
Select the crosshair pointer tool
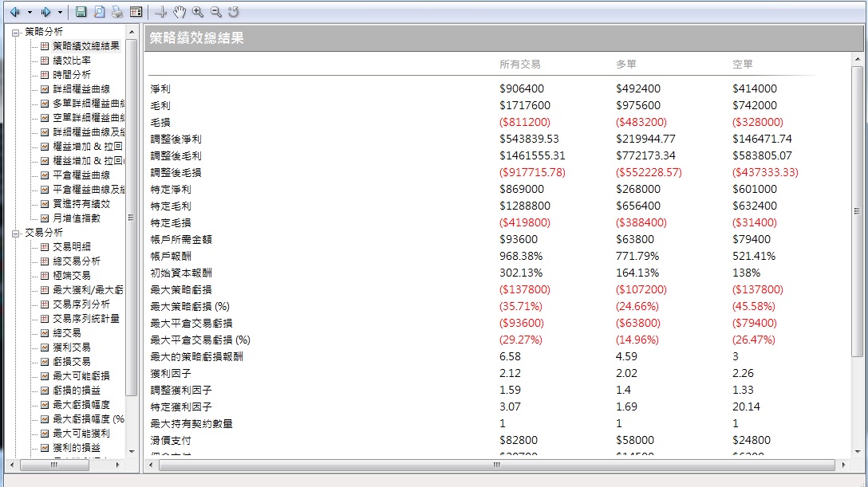point(161,12)
